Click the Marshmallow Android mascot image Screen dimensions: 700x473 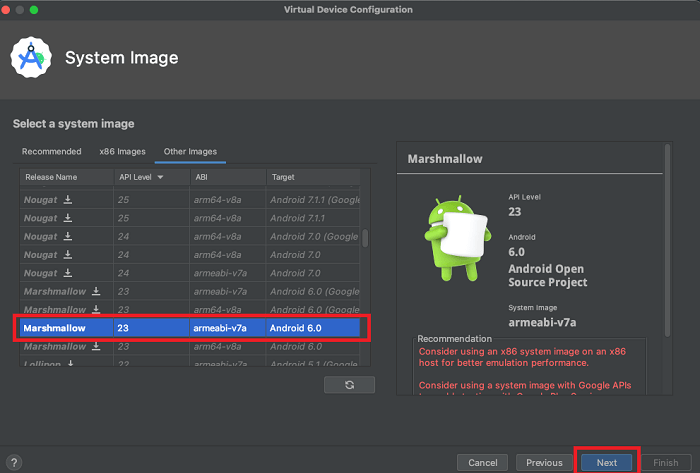(x=457, y=238)
